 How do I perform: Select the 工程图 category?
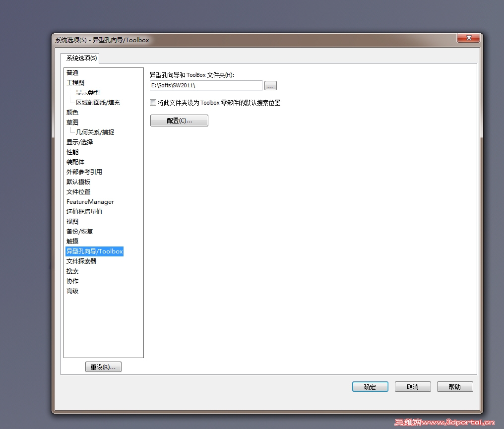[x=75, y=83]
